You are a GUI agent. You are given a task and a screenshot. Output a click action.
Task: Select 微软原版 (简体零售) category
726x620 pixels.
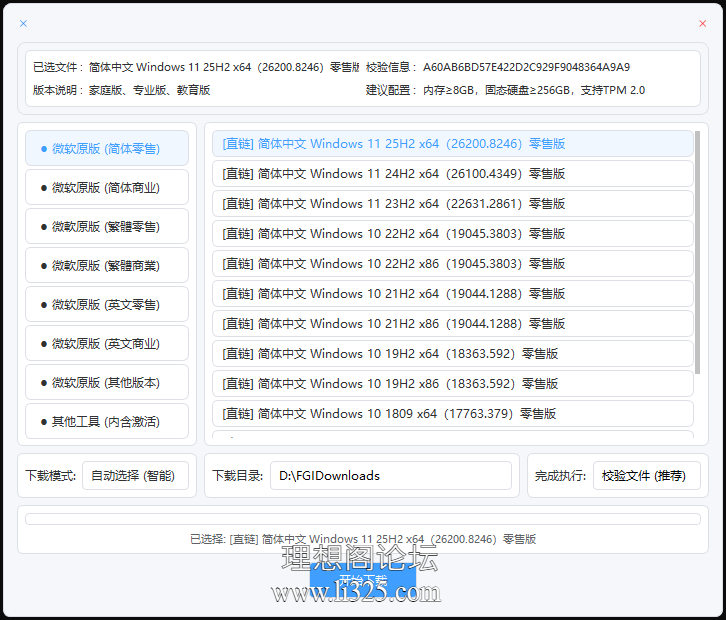(x=107, y=148)
